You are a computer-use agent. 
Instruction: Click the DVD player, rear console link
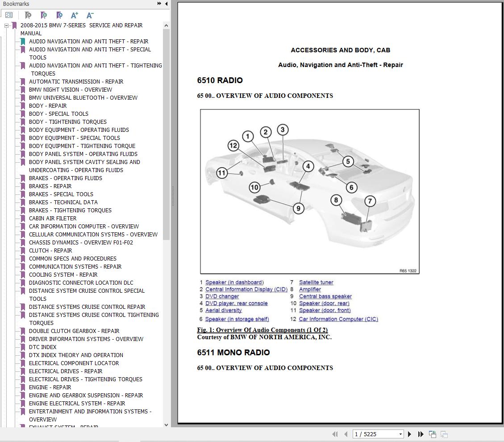(x=236, y=303)
